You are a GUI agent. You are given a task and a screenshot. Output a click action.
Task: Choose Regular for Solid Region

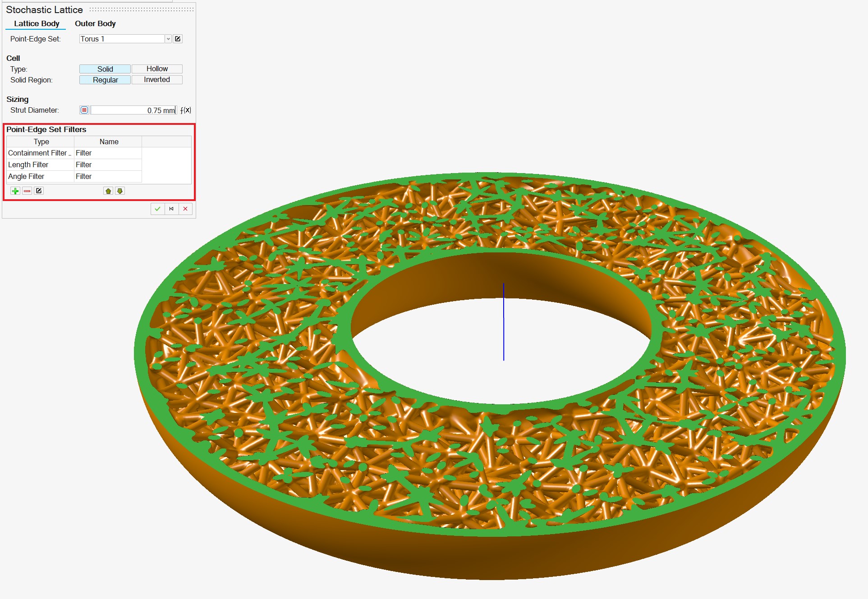click(105, 80)
